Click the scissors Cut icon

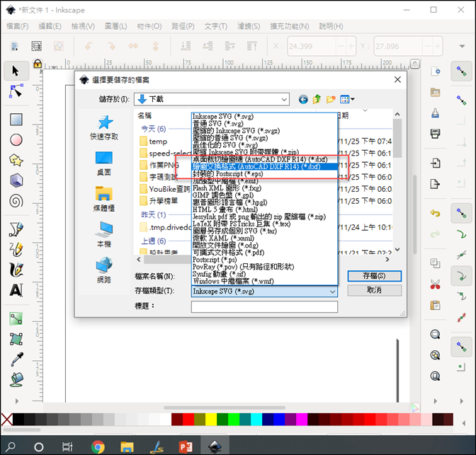pyautogui.click(x=436, y=284)
